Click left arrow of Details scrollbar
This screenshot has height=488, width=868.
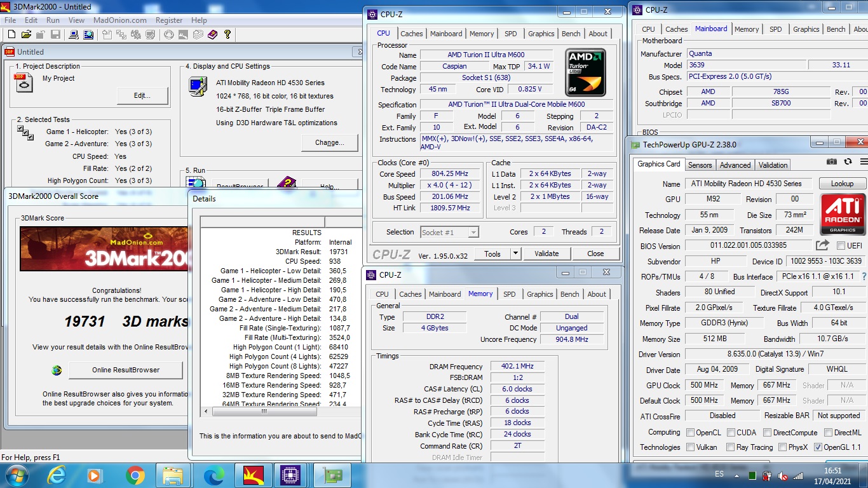pos(206,412)
